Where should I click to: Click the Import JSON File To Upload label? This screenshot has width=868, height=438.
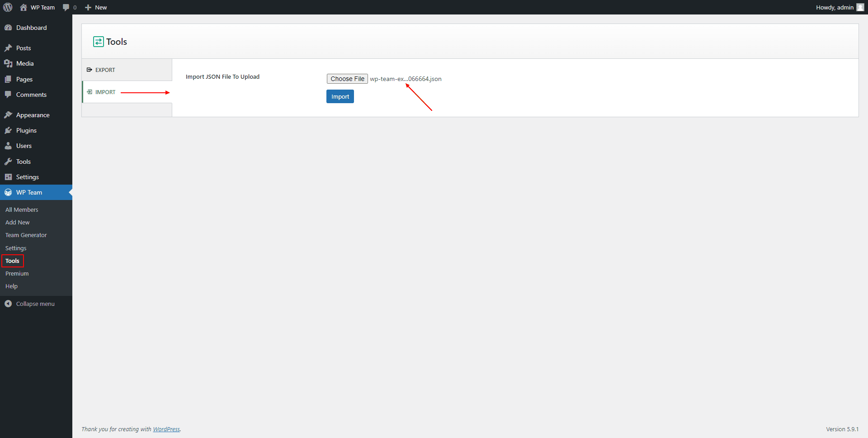(222, 76)
